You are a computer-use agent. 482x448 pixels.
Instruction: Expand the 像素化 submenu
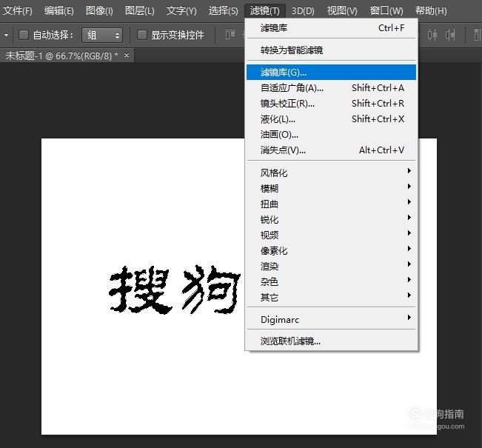click(331, 250)
